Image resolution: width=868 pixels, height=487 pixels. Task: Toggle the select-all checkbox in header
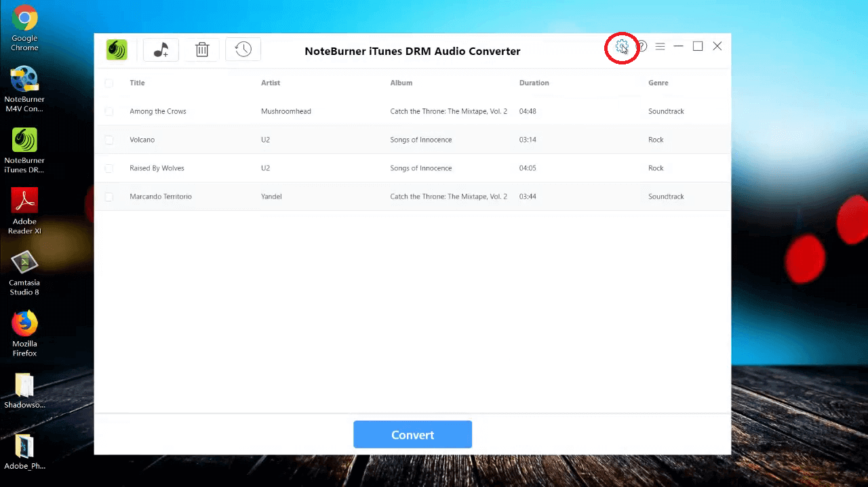click(108, 83)
